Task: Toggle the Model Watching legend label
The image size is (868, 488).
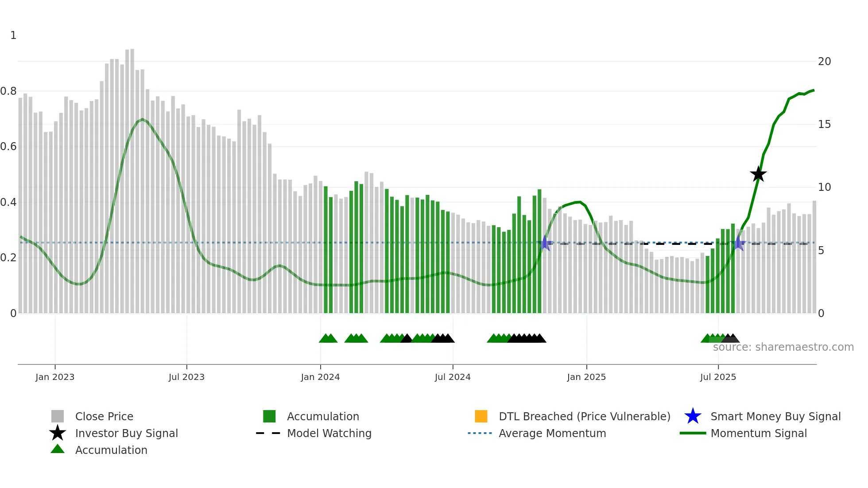Action: 329,433
